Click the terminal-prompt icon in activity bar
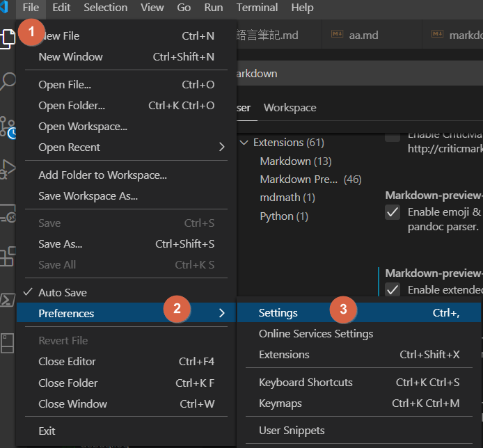 pos(8,300)
